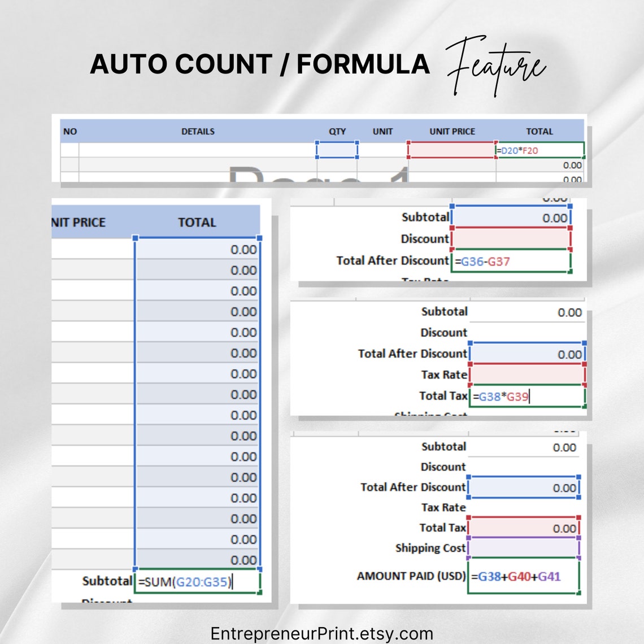Click the Shipping Cost entry cell
The width and height of the screenshot is (644, 644).
524,547
